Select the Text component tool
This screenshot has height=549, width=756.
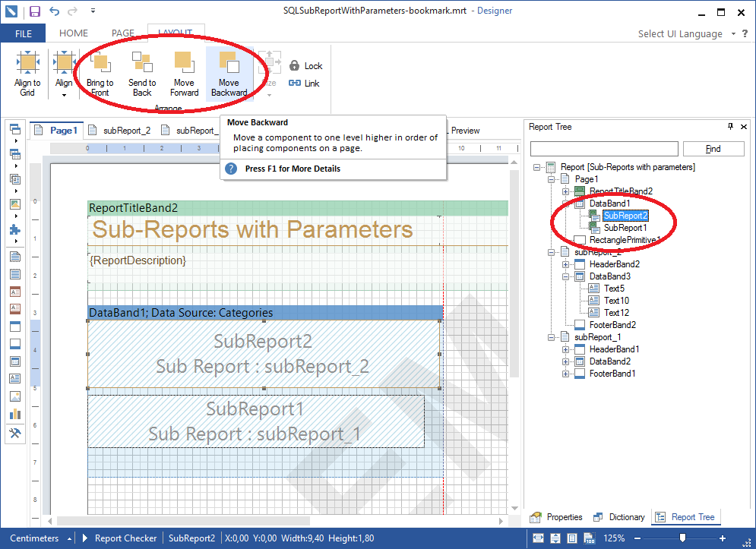coord(15,378)
